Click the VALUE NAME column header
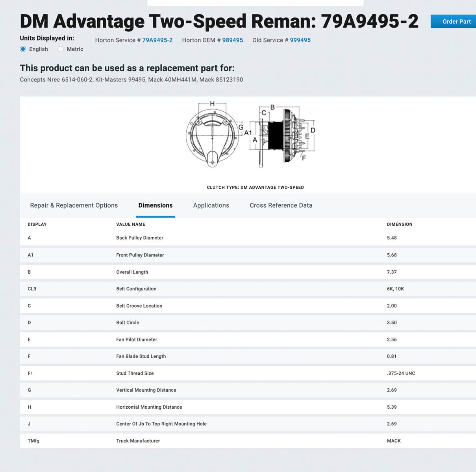This screenshot has height=472, width=476. coord(130,224)
